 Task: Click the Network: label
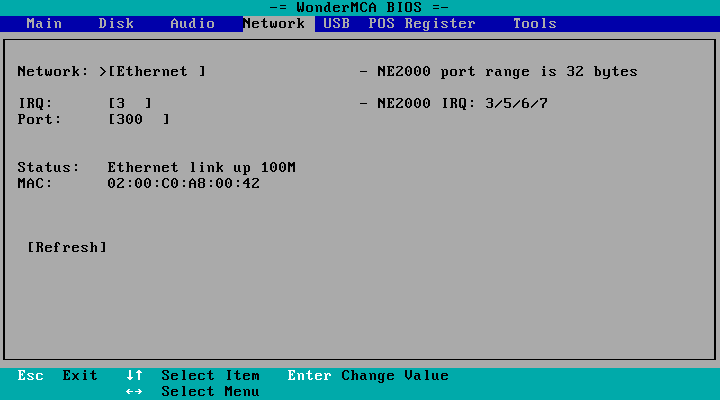53,72
